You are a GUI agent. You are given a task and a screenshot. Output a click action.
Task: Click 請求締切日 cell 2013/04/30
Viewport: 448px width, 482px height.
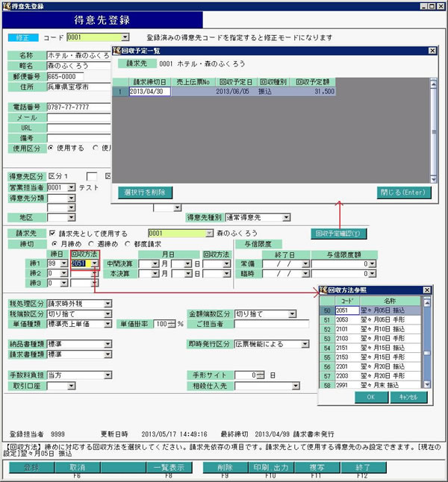(149, 91)
